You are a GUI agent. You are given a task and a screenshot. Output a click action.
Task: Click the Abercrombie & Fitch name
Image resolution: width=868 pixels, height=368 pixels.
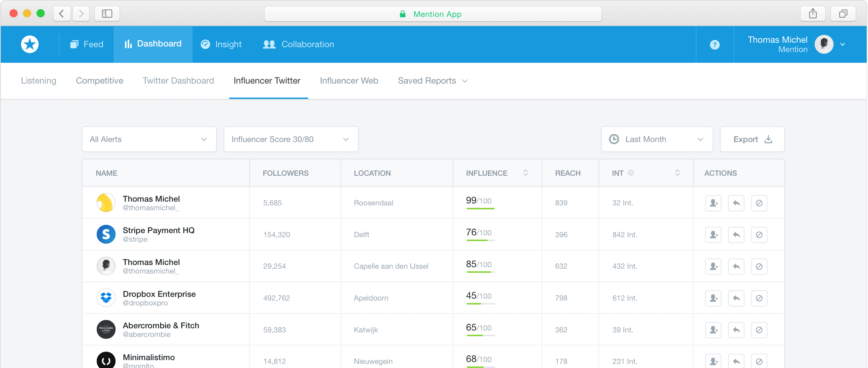coord(161,325)
